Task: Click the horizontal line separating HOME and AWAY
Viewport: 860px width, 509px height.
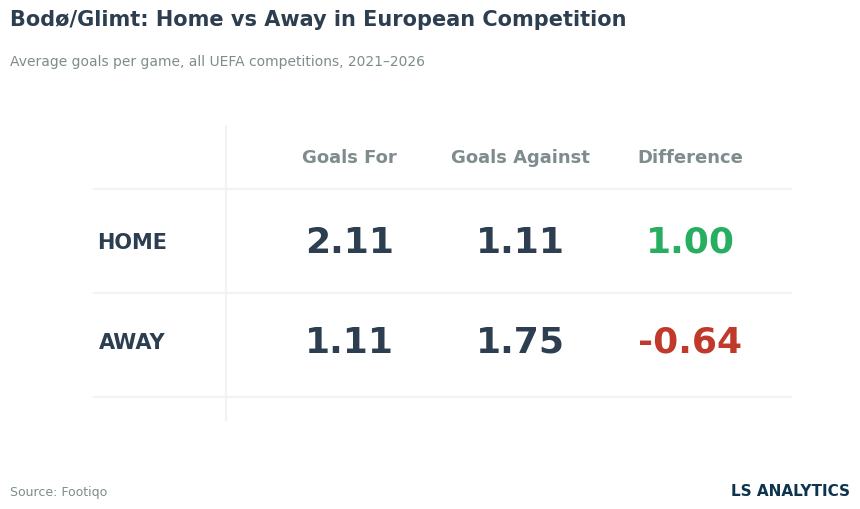Action: (x=443, y=293)
